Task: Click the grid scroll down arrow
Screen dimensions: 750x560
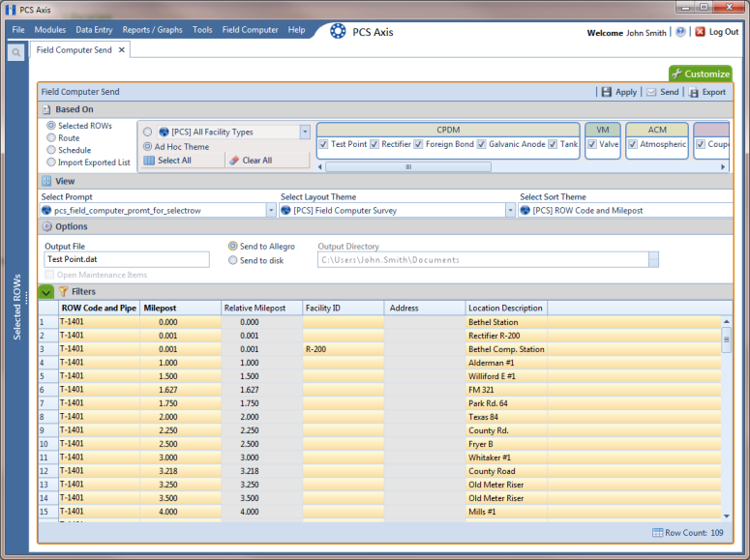Action: 727,516
